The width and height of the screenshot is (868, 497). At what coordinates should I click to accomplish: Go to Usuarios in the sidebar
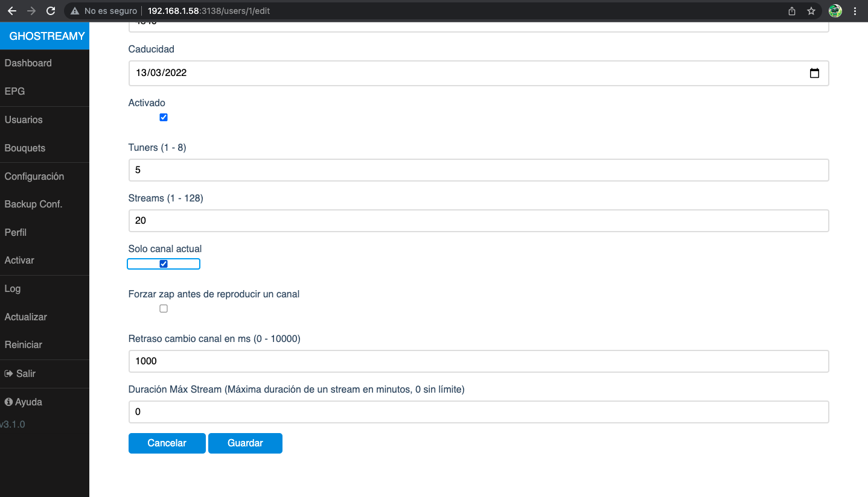point(24,120)
